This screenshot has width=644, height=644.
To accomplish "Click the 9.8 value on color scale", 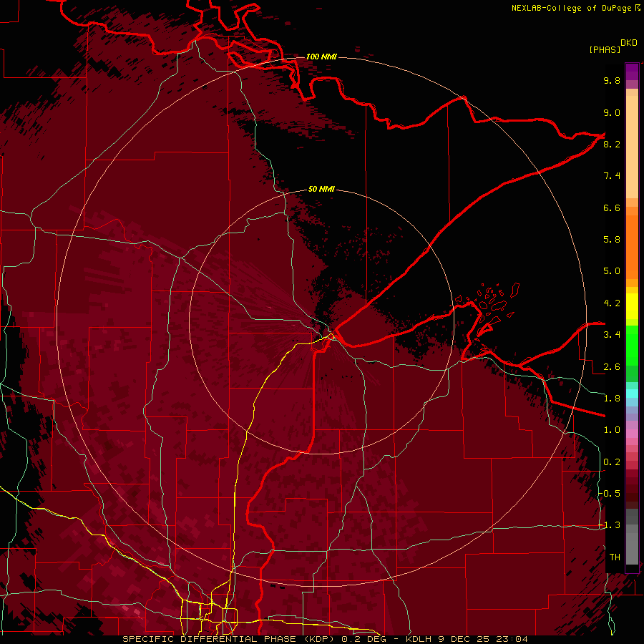I will coord(612,80).
